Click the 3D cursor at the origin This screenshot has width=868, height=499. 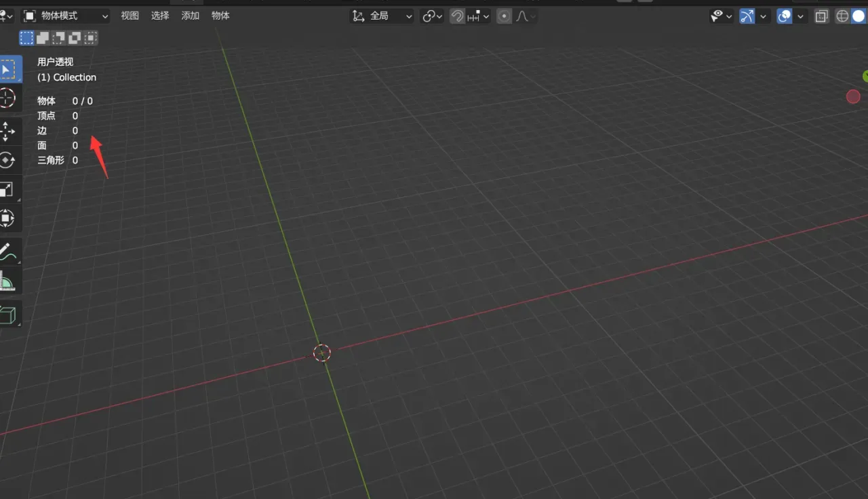pos(321,353)
